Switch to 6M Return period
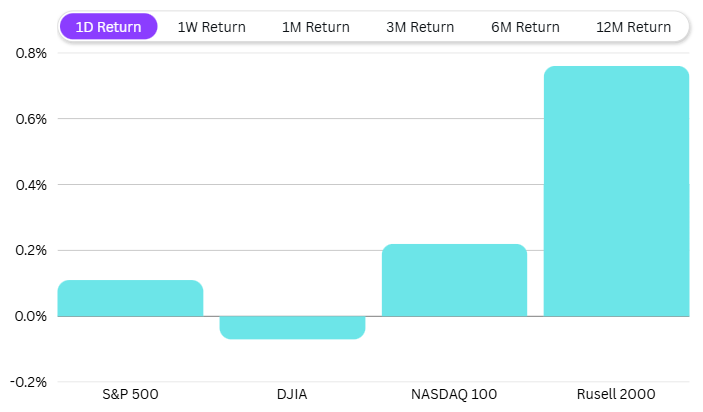Screen dimensions: 703x412 (x=524, y=27)
